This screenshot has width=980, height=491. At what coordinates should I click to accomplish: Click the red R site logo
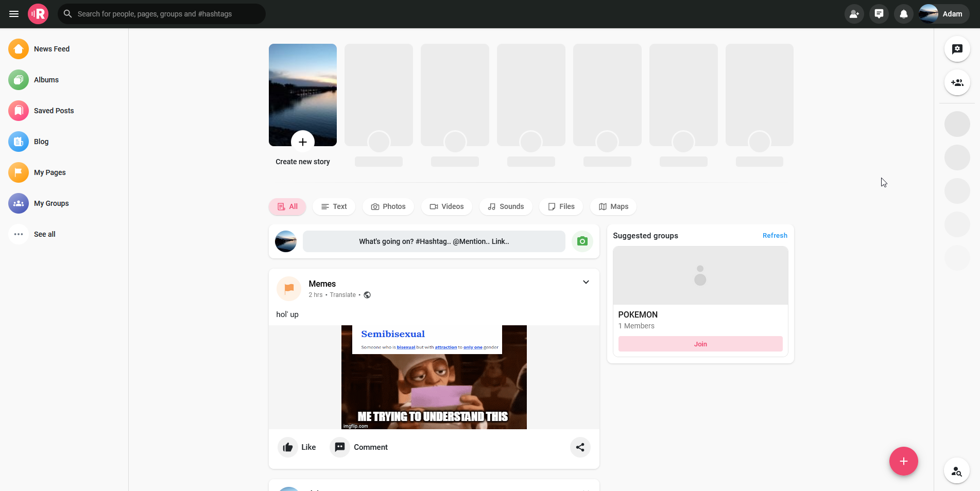click(x=38, y=14)
